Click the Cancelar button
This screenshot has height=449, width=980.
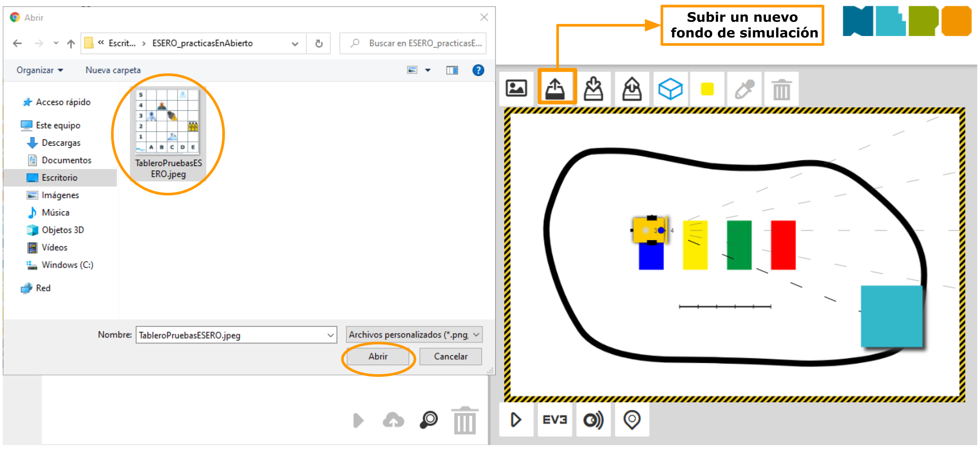click(450, 357)
